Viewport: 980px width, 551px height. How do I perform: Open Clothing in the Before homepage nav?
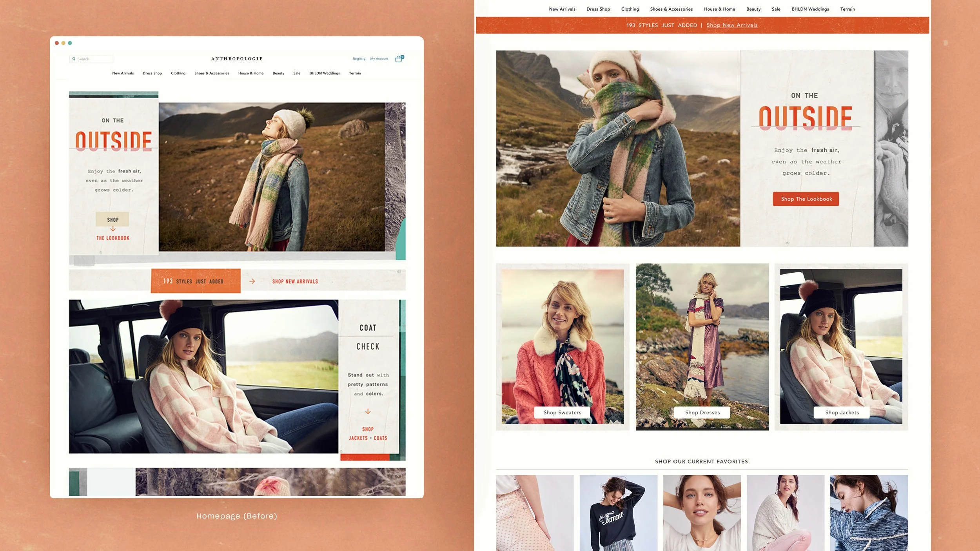tap(178, 73)
